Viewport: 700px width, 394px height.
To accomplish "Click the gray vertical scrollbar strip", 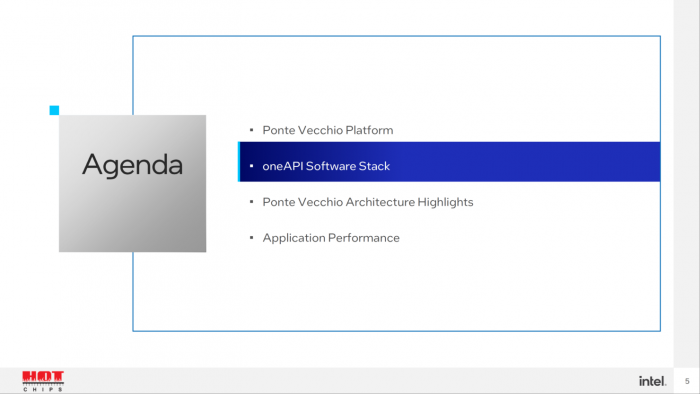I will 687,184.
